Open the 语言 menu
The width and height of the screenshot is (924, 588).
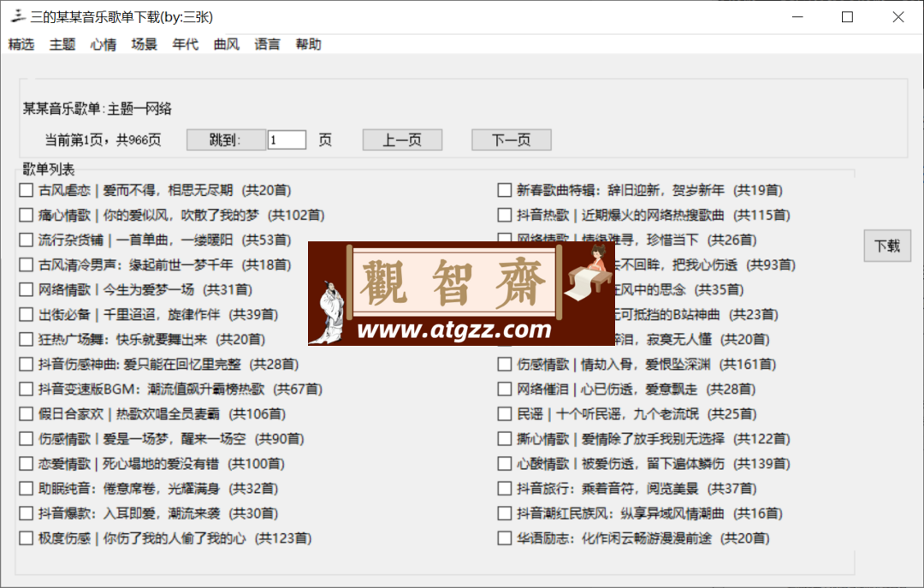[268, 45]
